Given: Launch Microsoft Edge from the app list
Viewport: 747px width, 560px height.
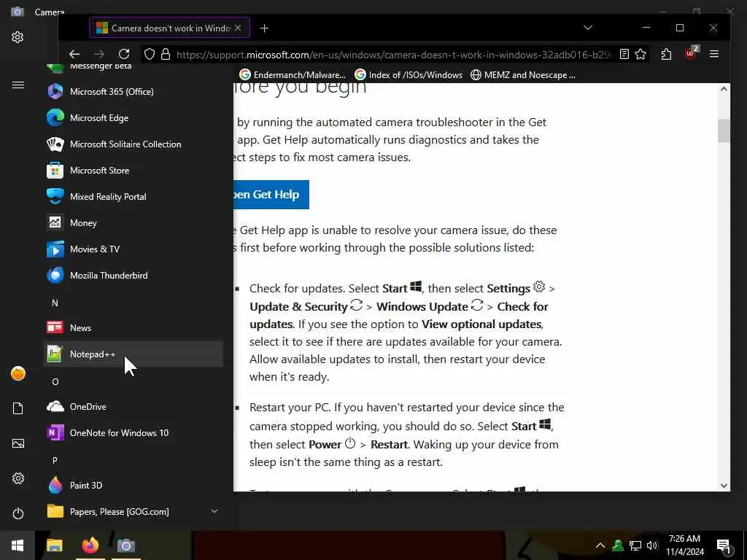Looking at the screenshot, I should pyautogui.click(x=133, y=117).
